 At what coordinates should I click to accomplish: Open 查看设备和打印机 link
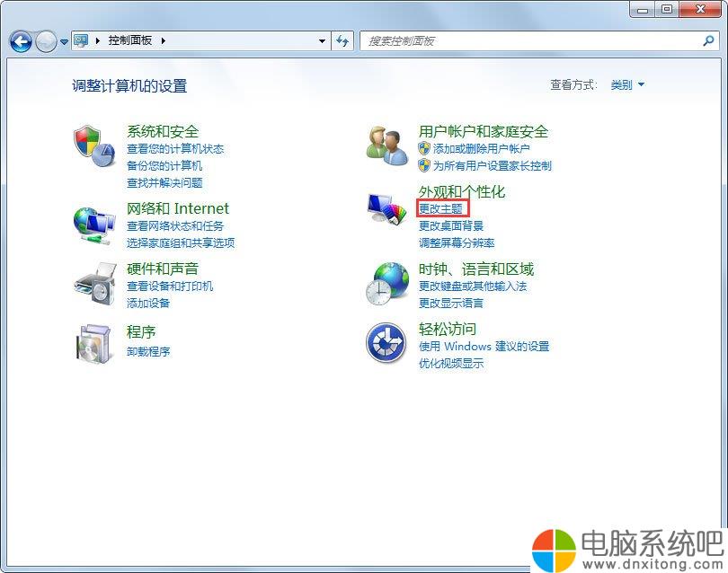coord(170,286)
